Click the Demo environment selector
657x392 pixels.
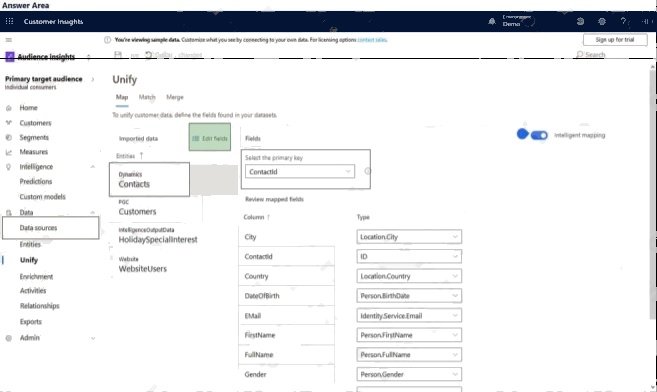point(518,21)
